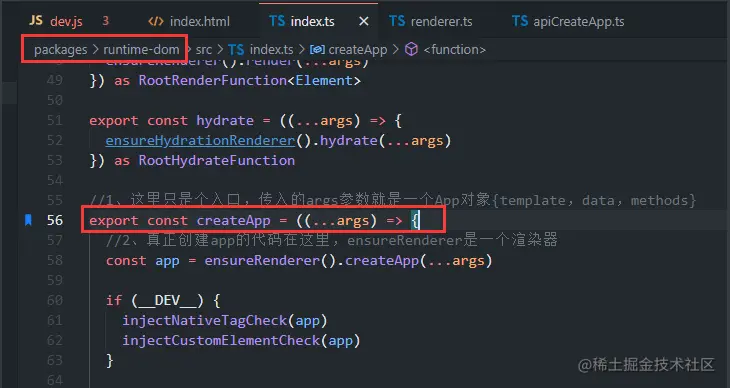Select packages in the breadcrumb
This screenshot has width=730, height=388.
61,49
